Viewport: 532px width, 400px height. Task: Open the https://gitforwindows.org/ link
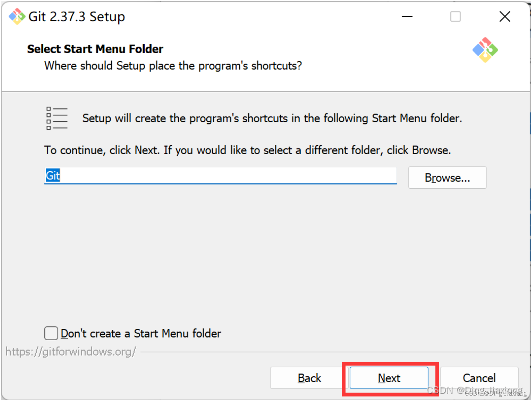click(71, 352)
